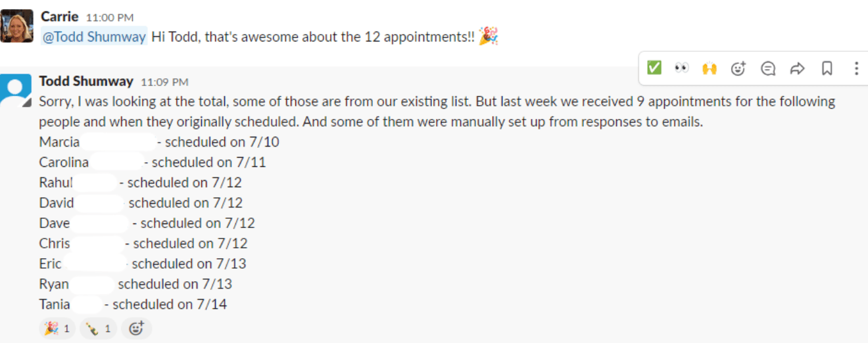
Task: Open Carrie's profile via her name
Action: point(60,16)
